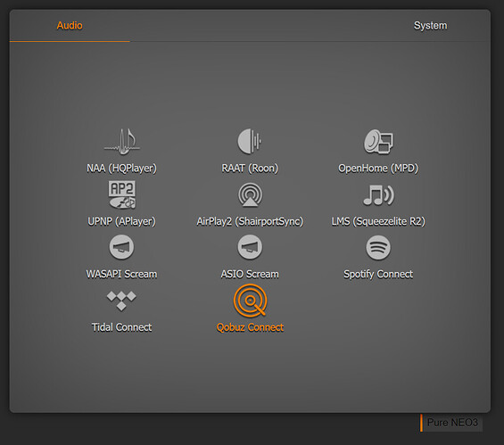Select the NAA (HQPlayer) waveform icon

(122, 142)
